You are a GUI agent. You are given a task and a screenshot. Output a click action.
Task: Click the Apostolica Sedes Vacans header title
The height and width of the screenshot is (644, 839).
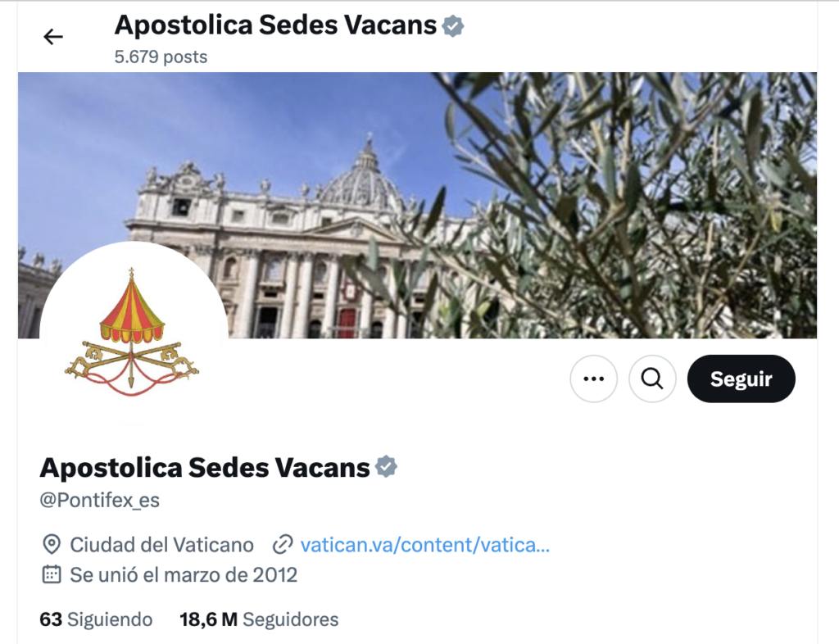pyautogui.click(x=275, y=25)
